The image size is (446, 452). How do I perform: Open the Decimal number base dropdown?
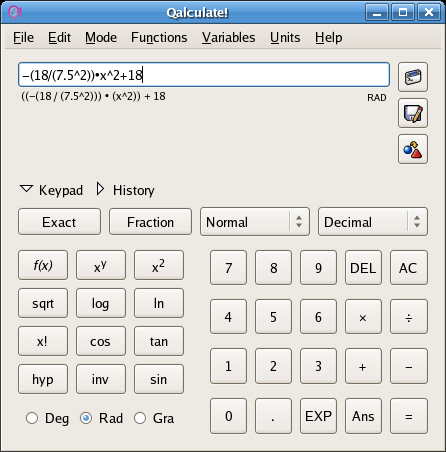(x=373, y=222)
